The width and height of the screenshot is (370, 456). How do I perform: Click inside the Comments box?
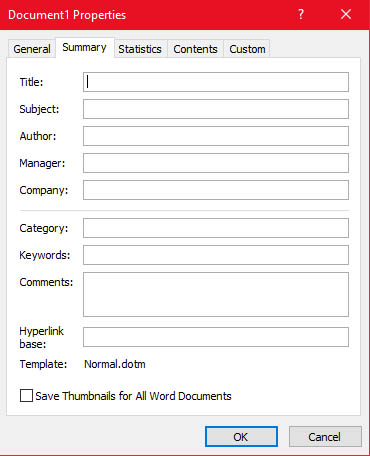point(216,294)
